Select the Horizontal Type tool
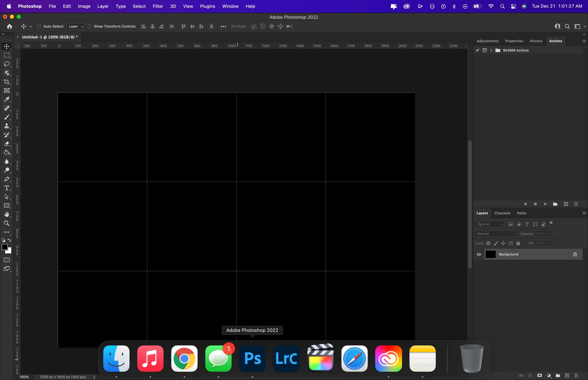 (x=7, y=188)
